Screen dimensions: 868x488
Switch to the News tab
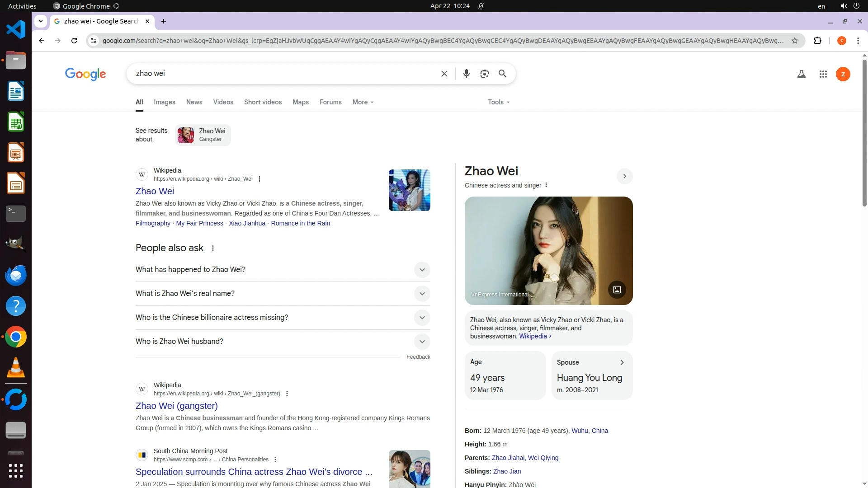click(194, 102)
